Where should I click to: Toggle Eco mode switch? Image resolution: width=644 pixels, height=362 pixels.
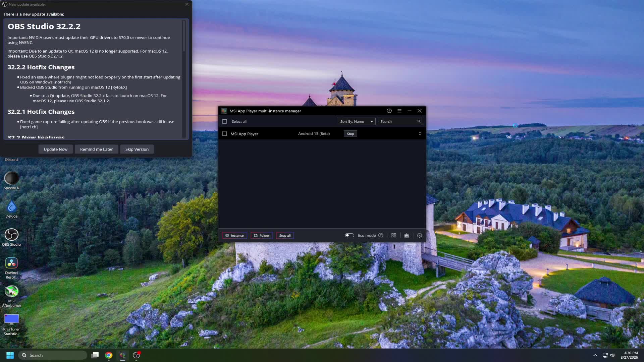point(350,236)
